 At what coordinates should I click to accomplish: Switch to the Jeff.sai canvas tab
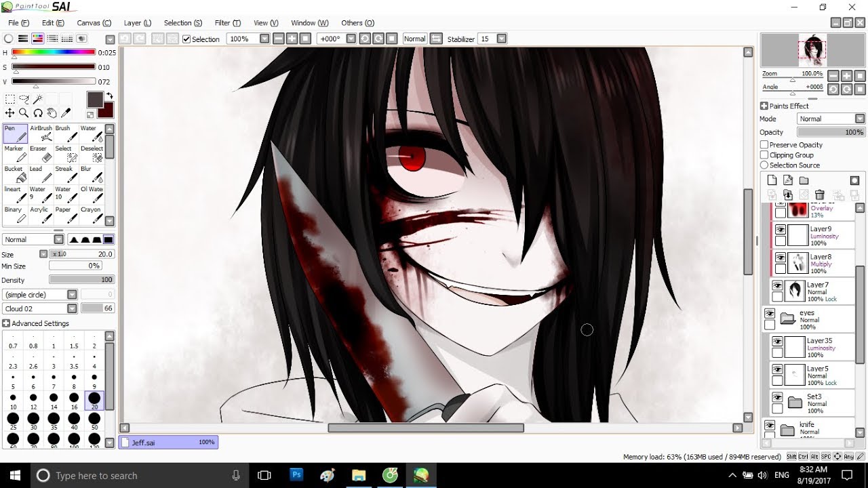coord(168,443)
